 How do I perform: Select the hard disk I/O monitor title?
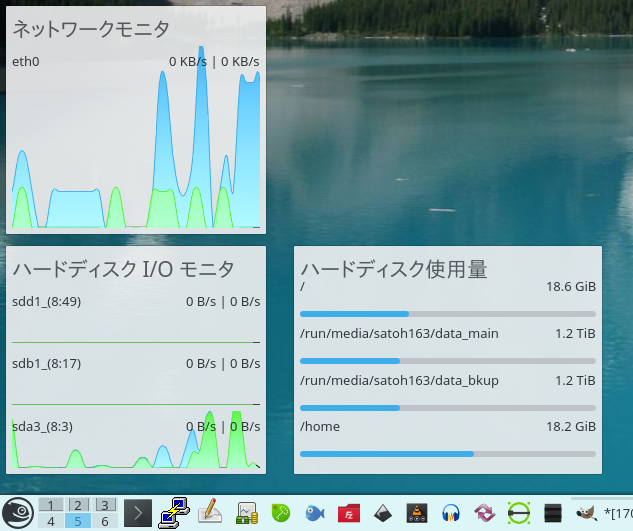123,269
